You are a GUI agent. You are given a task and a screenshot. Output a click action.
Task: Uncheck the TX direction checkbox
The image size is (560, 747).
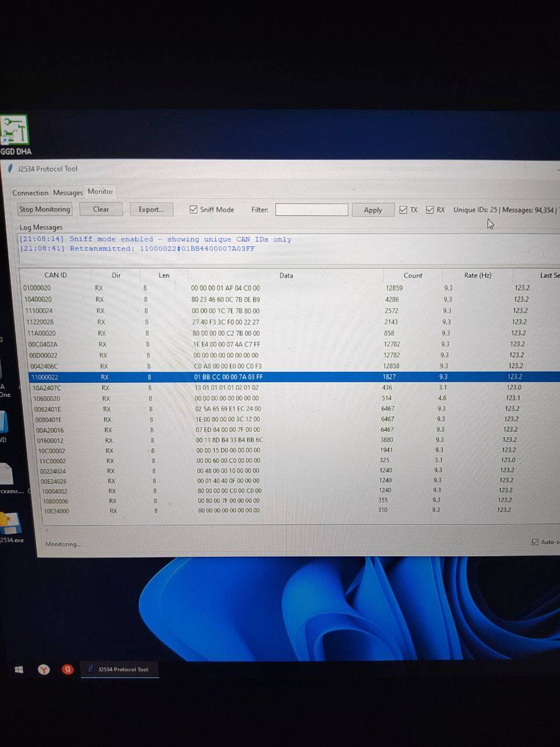click(x=403, y=210)
